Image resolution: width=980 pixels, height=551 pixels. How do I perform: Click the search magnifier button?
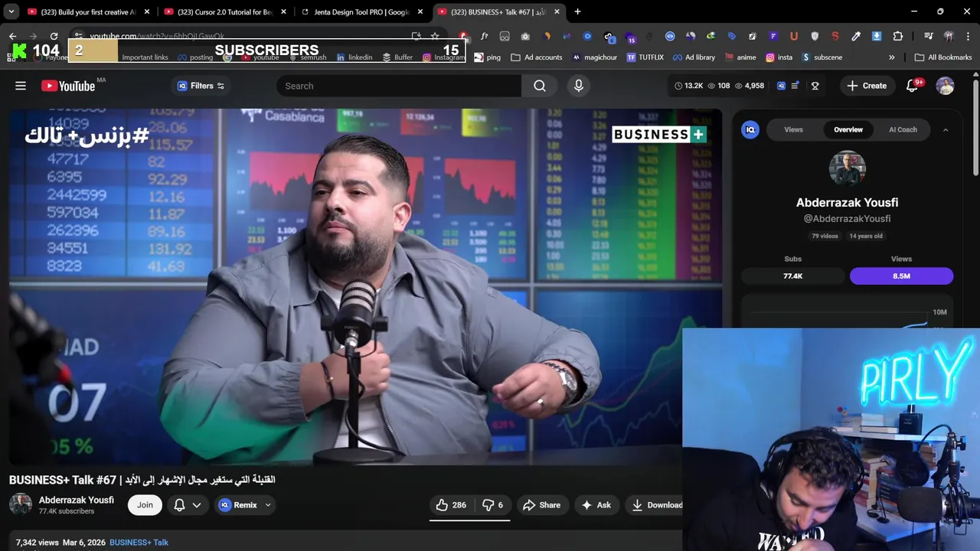click(540, 86)
